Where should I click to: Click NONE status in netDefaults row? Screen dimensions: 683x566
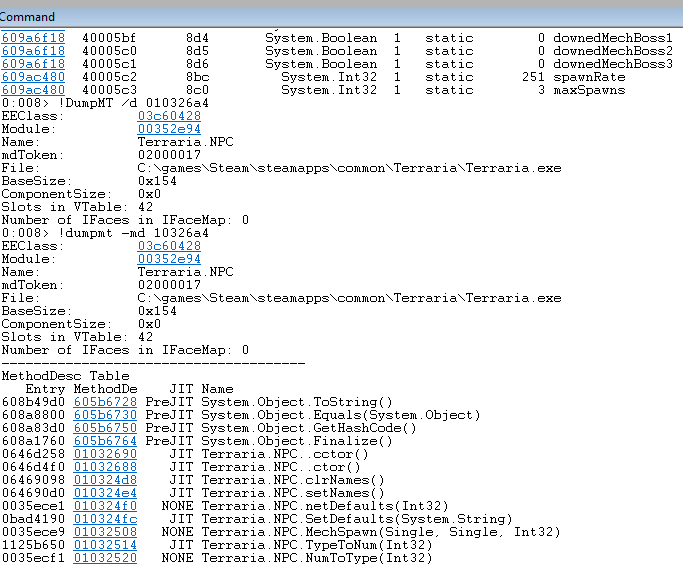[177, 506]
